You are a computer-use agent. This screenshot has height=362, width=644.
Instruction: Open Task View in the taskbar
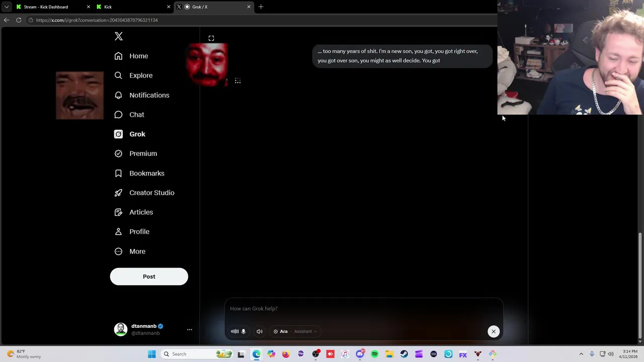pyautogui.click(x=241, y=354)
